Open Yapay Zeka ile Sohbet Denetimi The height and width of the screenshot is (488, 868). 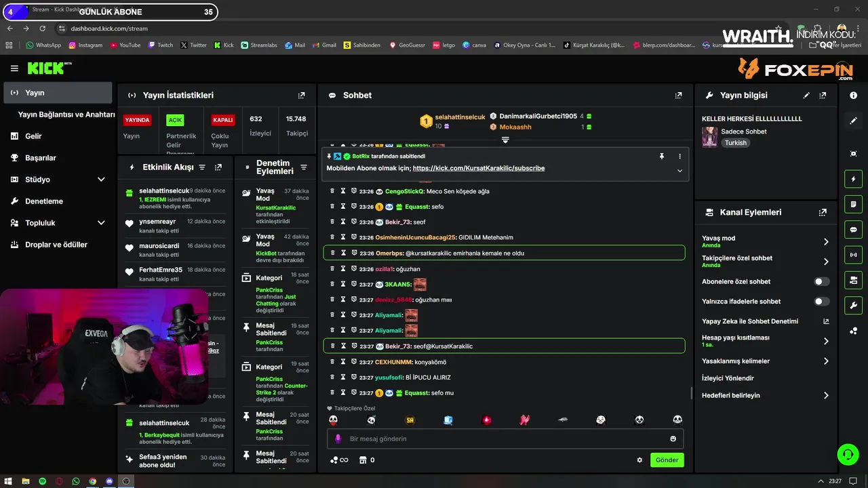click(765, 321)
